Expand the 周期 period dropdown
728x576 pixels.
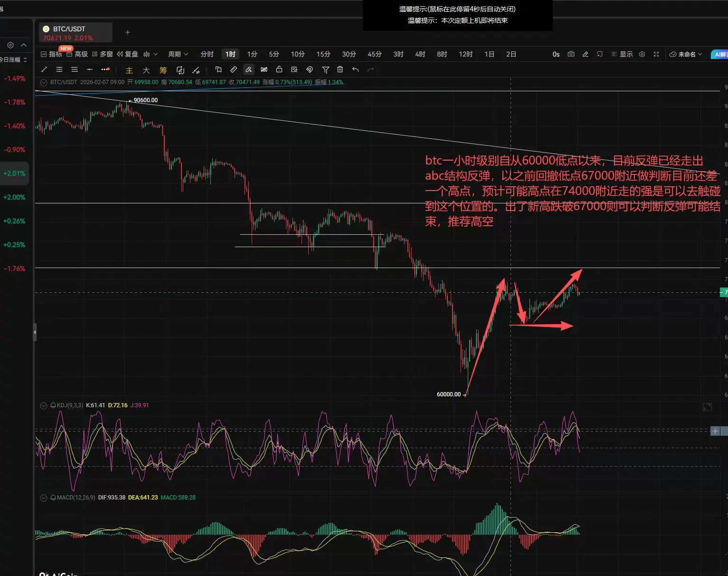point(178,54)
